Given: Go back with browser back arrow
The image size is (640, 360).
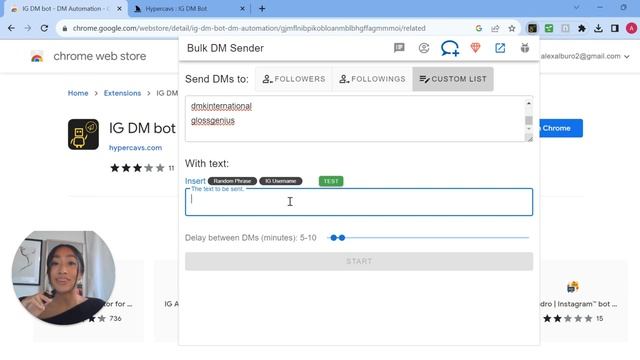Looking at the screenshot, I should pos(11,28).
